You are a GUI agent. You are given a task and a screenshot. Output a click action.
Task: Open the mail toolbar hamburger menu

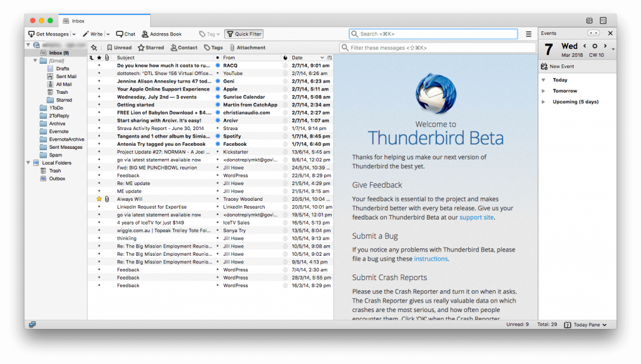[x=528, y=34]
